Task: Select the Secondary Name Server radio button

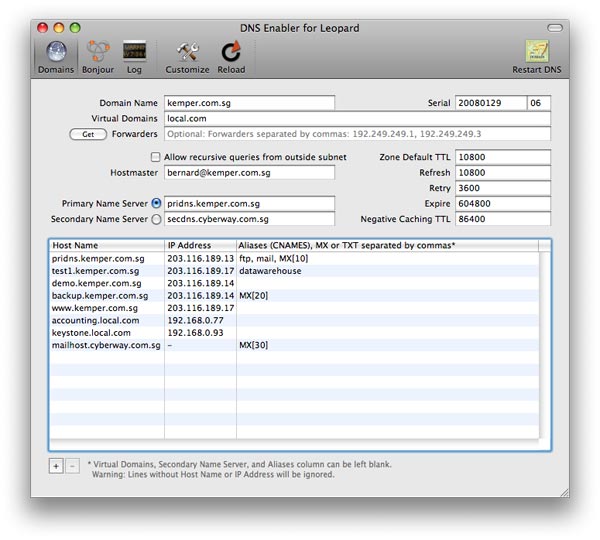Action: click(156, 219)
